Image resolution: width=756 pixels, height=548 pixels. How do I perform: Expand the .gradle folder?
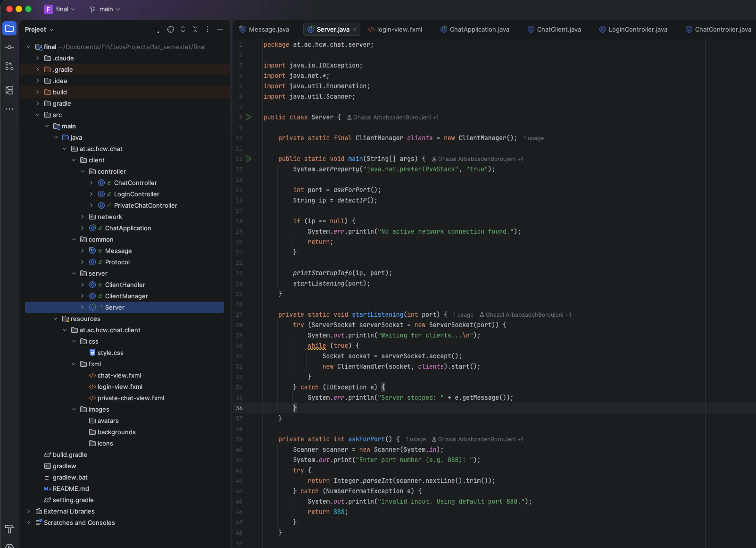38,69
